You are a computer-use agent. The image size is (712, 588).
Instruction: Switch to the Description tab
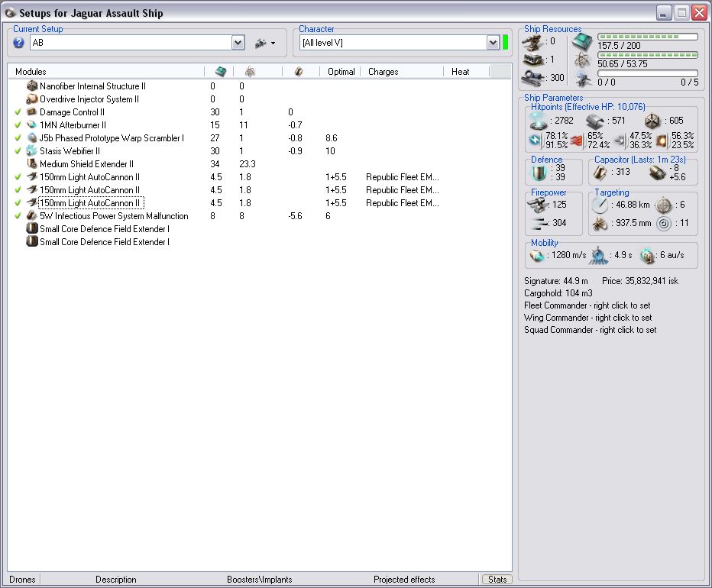click(116, 580)
